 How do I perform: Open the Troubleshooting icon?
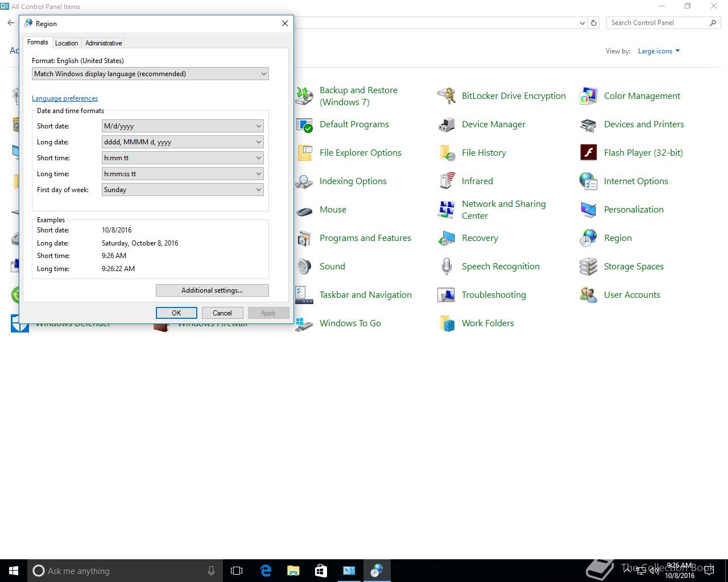tap(446, 295)
